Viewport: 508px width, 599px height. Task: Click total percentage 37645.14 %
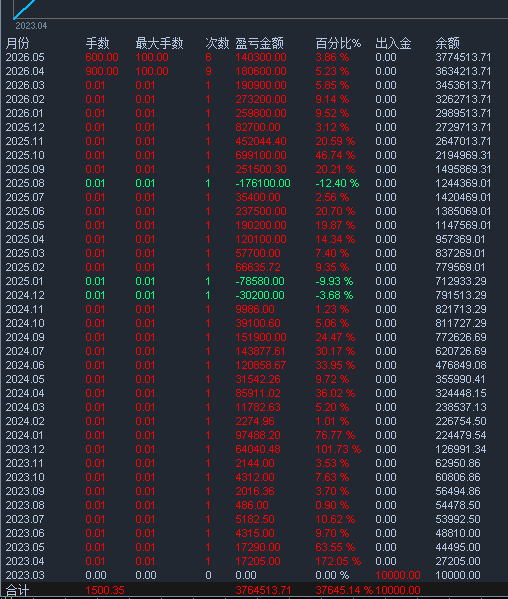[344, 590]
